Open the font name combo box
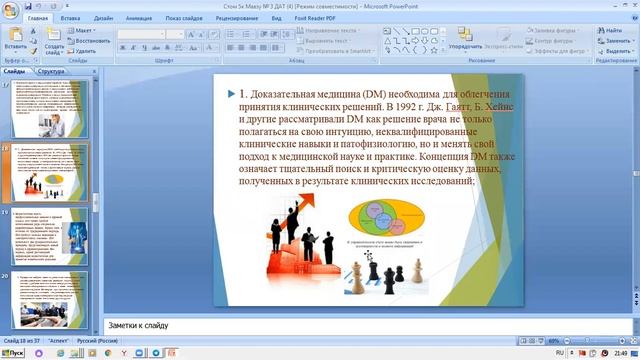 click(x=141, y=34)
